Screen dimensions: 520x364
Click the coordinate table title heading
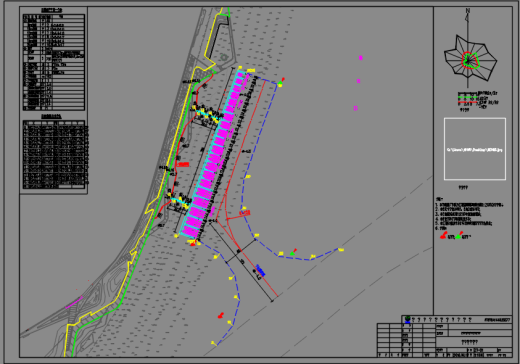(x=51, y=117)
